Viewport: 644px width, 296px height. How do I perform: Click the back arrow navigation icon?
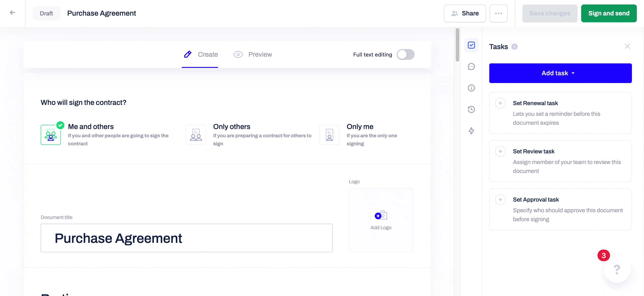point(13,13)
